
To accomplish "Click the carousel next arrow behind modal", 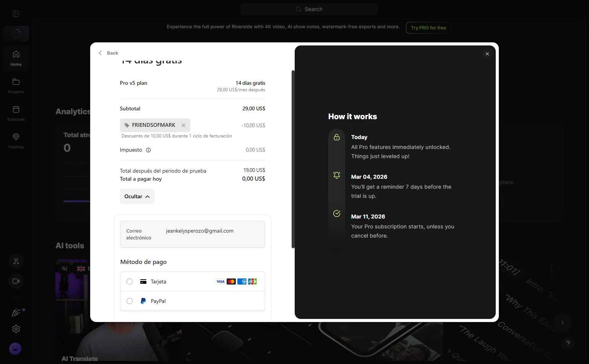I will coord(562,322).
